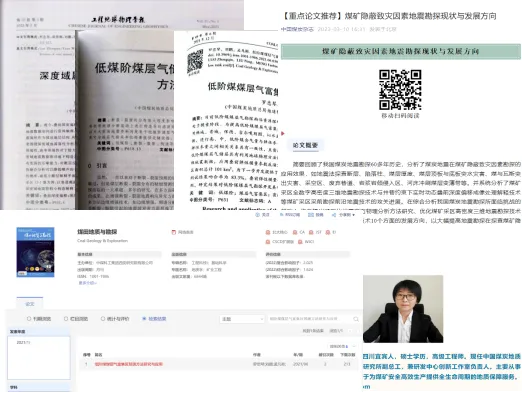Click the 北大核心 red badge icon

pyautogui.click(x=268, y=232)
